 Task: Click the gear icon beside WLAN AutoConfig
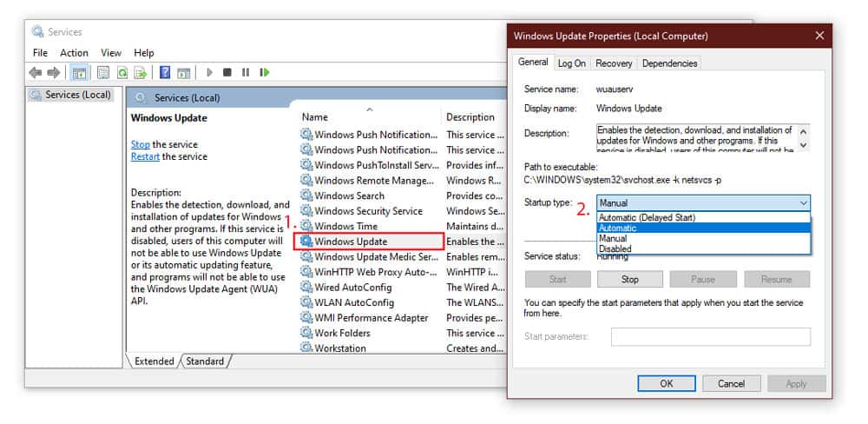pos(306,302)
